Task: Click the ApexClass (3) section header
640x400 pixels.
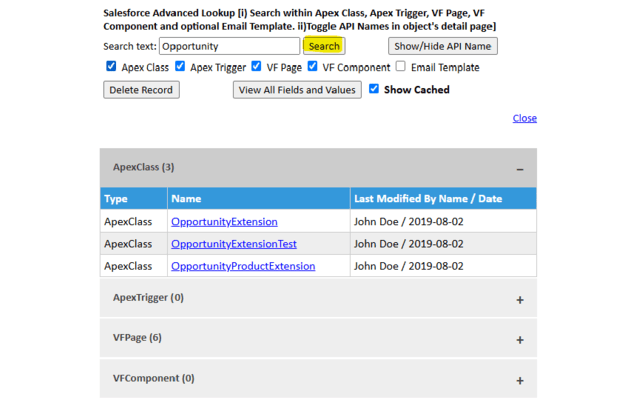Action: pos(318,168)
